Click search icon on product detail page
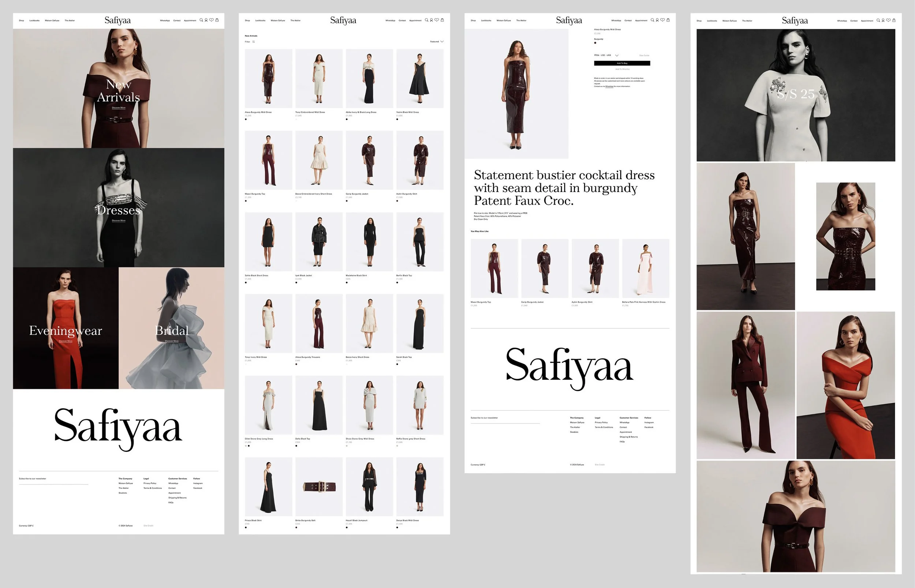This screenshot has height=588, width=915. pos(652,20)
